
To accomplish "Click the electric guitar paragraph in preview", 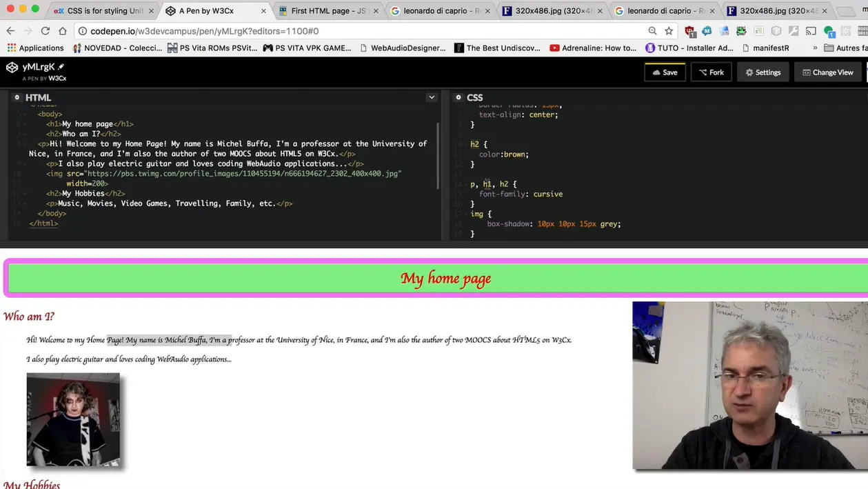I will click(129, 359).
